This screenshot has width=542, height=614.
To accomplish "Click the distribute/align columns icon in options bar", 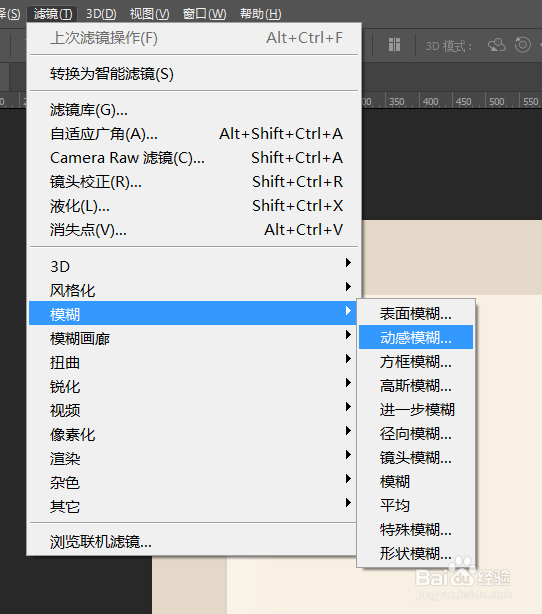I will click(394, 45).
